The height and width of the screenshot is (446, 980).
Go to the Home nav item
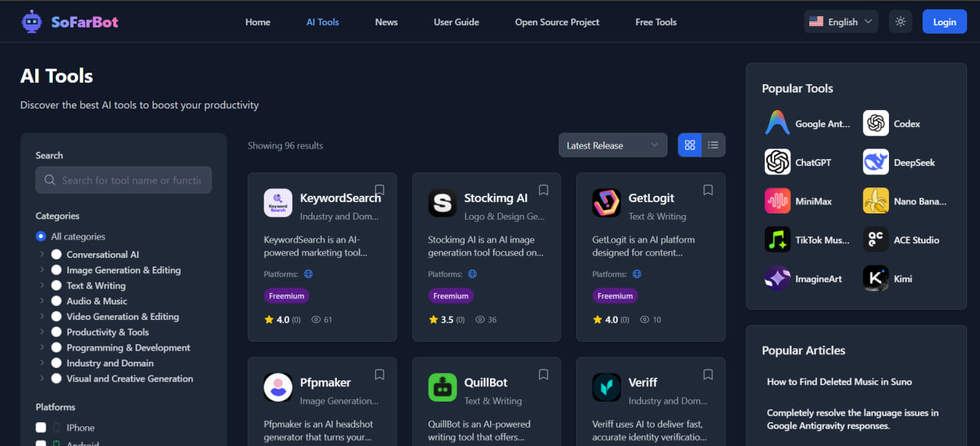pyautogui.click(x=258, y=22)
